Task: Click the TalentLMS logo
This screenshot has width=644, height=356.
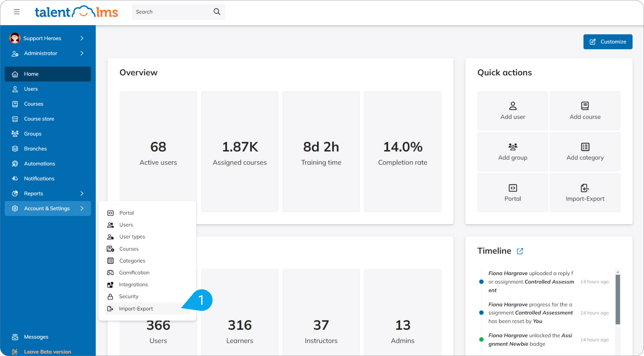Action: click(76, 12)
